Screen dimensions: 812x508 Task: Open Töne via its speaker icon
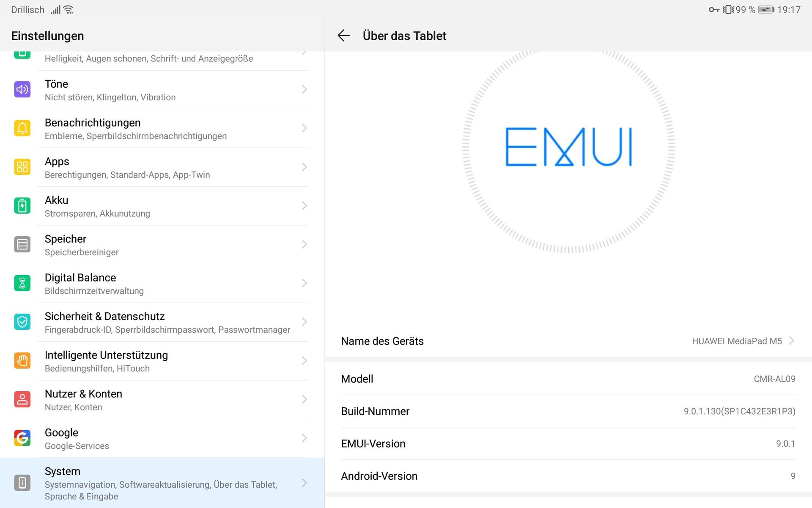[22, 89]
